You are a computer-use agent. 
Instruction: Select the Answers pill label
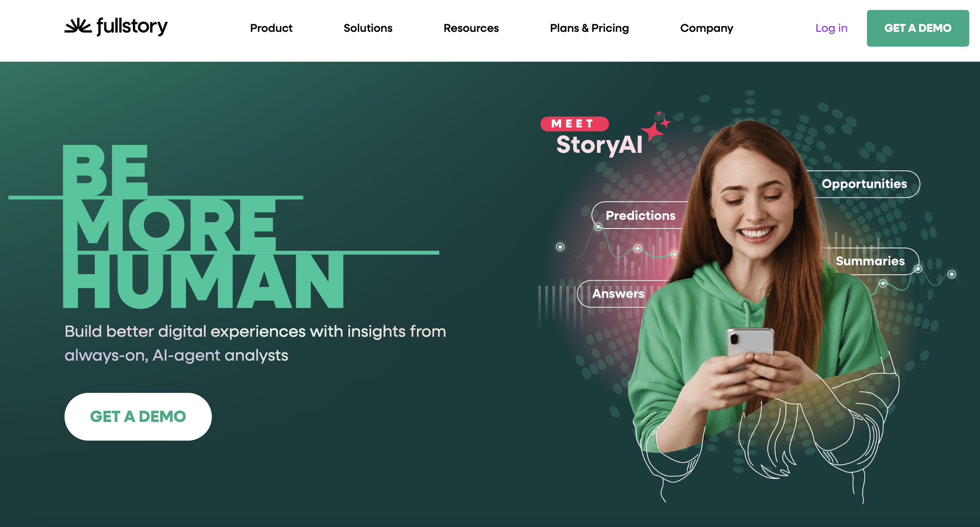click(618, 294)
